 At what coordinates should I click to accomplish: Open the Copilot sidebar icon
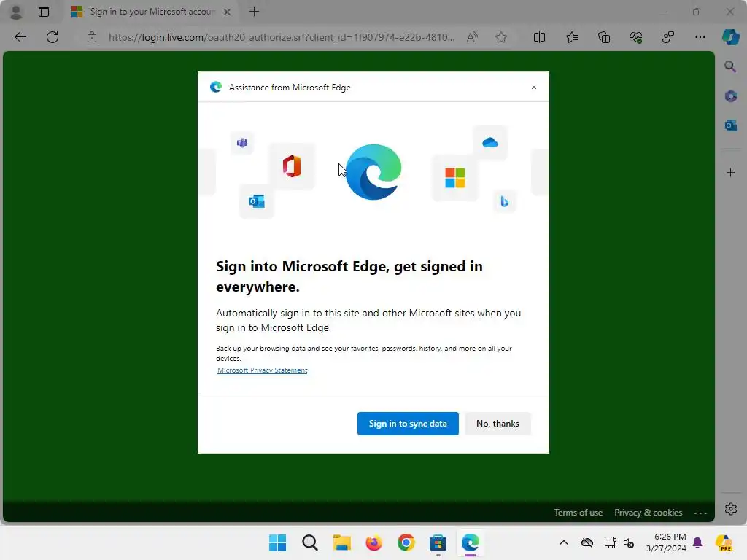(x=730, y=37)
